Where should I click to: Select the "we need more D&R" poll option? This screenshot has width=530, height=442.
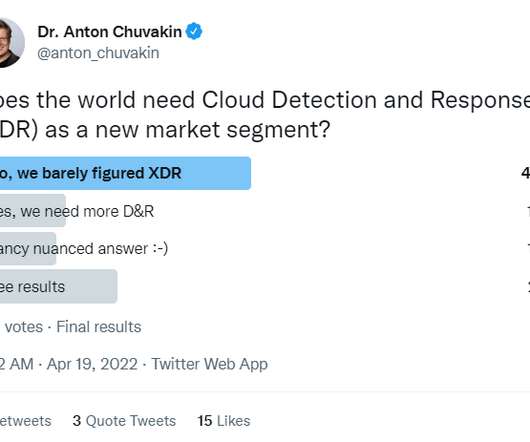coord(77,212)
